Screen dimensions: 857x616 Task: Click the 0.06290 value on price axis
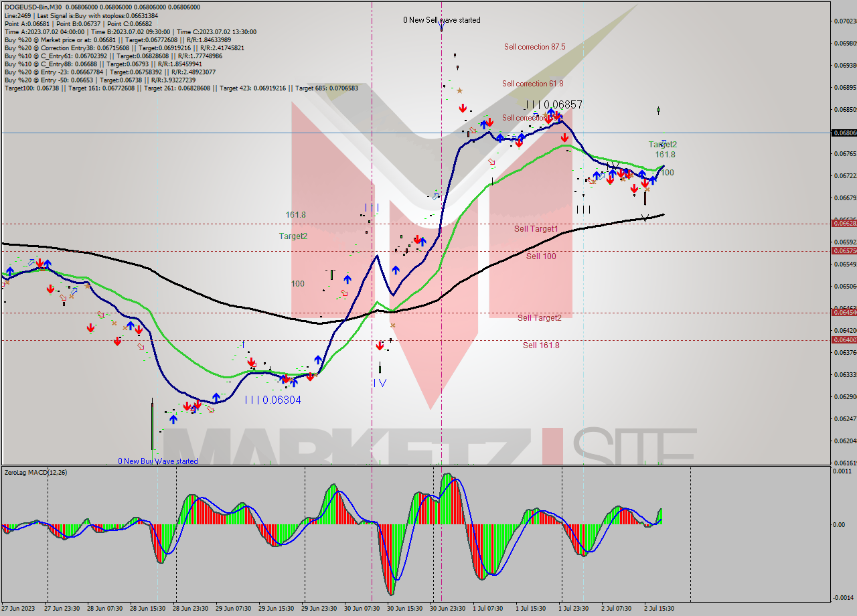click(845, 396)
